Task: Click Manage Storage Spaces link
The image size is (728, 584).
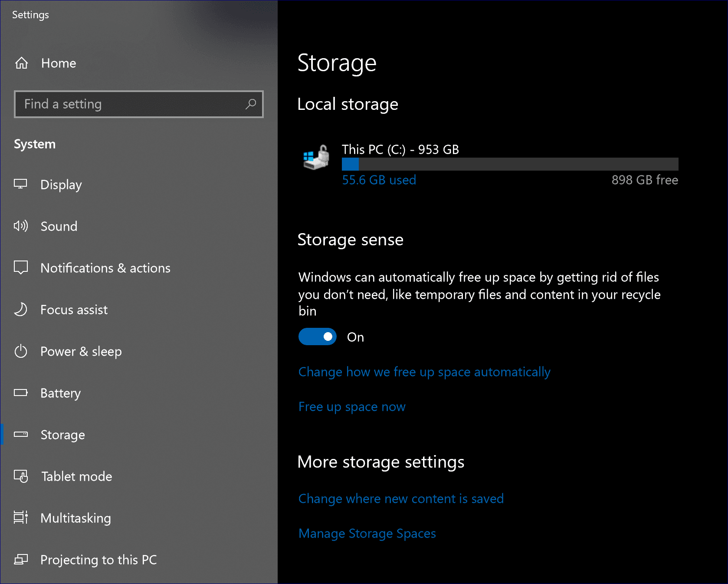Action: pyautogui.click(x=367, y=534)
